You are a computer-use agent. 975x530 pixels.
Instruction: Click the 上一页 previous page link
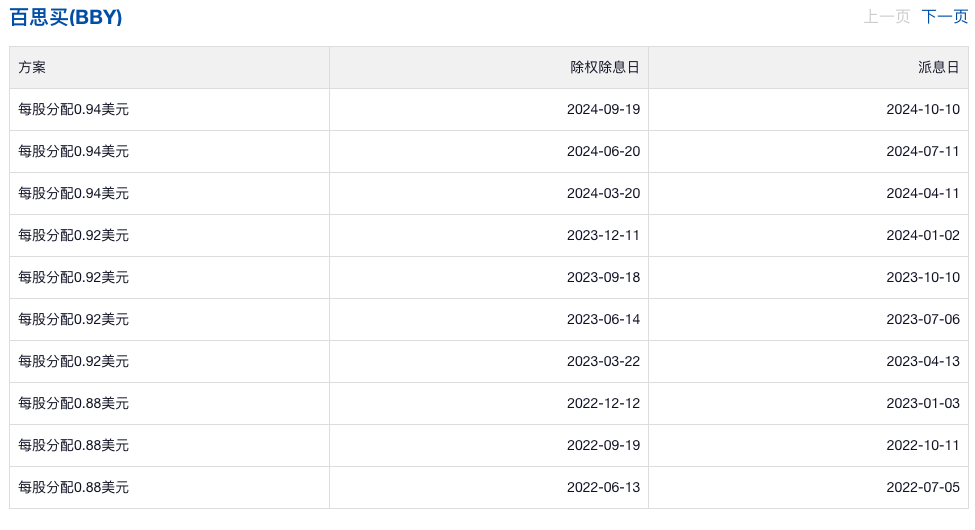tap(887, 17)
